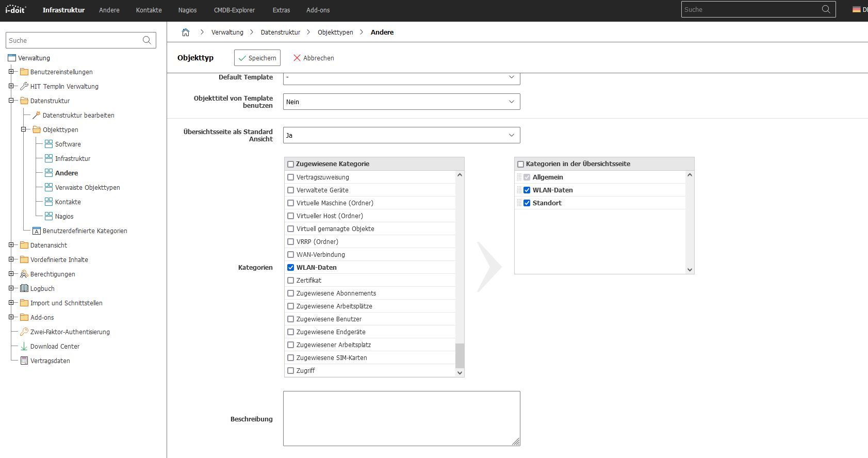Open the Objekttitel von Template benutzen dropdown
Screen dimensions: 868x458
pyautogui.click(x=401, y=102)
